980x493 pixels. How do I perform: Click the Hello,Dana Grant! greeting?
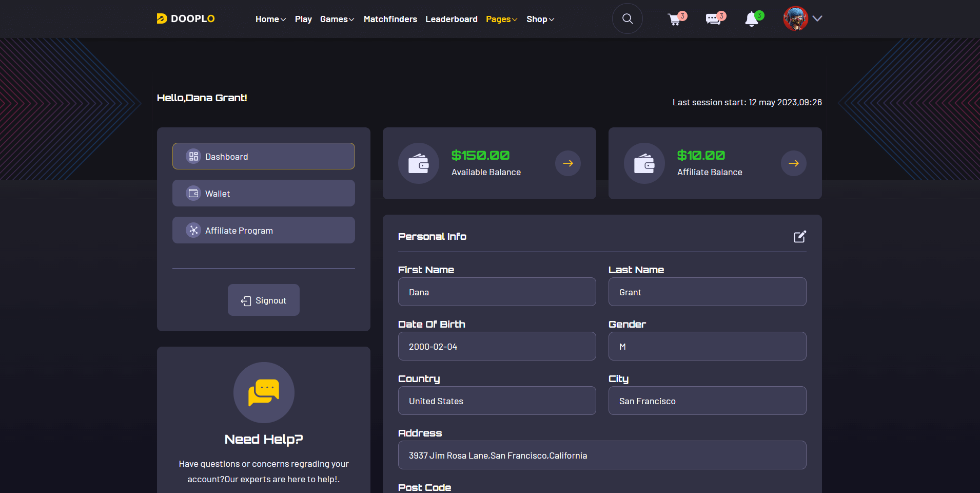[202, 98]
